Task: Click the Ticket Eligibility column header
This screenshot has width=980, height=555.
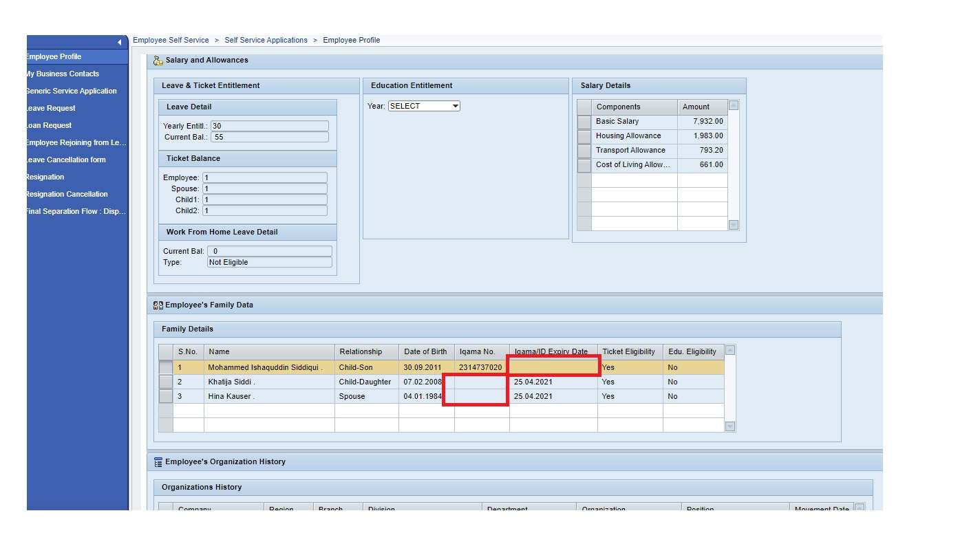Action: pyautogui.click(x=630, y=351)
